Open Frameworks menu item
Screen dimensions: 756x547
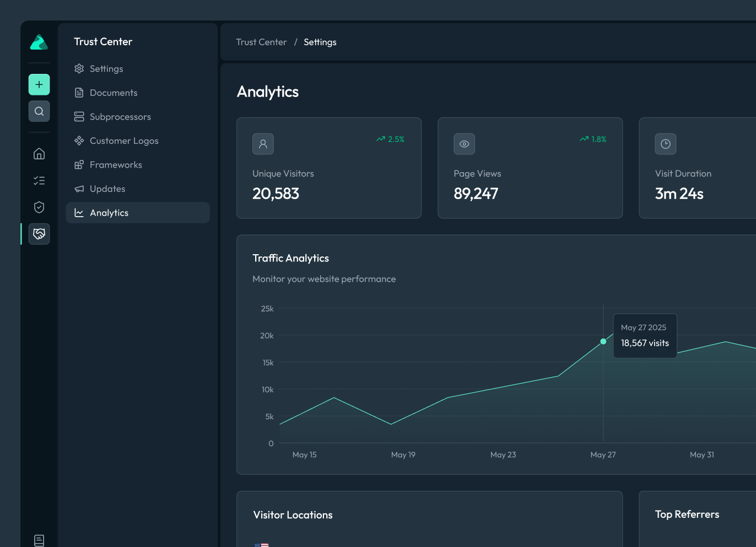(x=138, y=165)
